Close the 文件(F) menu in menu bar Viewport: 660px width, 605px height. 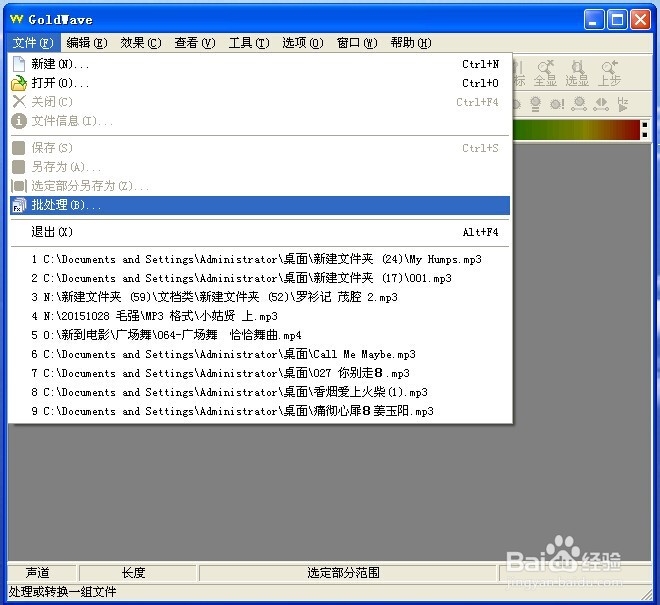(x=33, y=43)
